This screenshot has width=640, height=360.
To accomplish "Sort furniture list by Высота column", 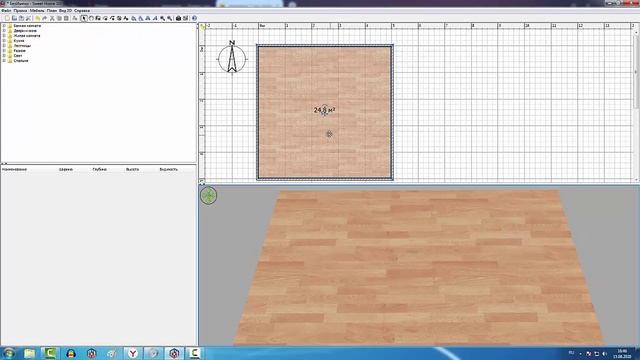I will (x=132, y=169).
